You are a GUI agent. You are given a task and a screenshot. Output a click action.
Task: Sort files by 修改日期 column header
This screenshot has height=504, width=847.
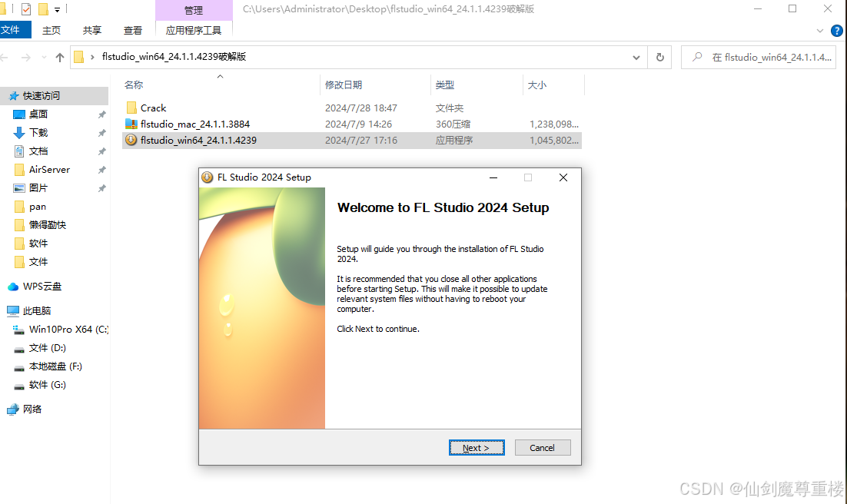point(344,85)
